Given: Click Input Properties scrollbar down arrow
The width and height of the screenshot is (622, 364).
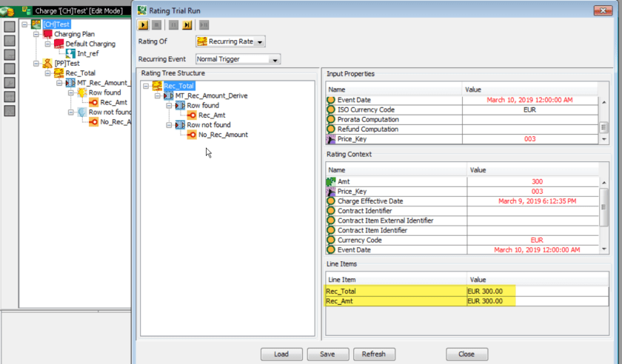Looking at the screenshot, I should 603,139.
